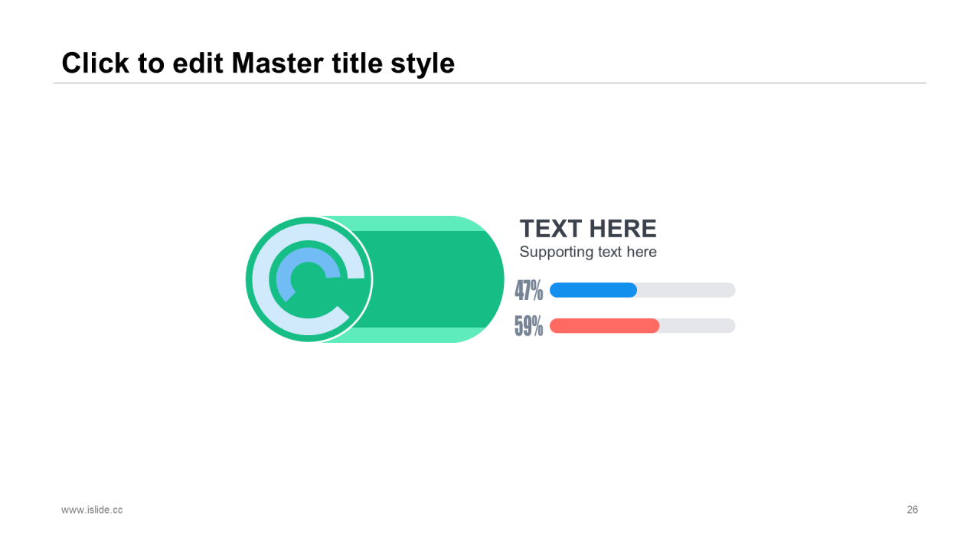Click the blue filled portion of the progress bar
Screen dimensions: 980x551
click(x=593, y=290)
